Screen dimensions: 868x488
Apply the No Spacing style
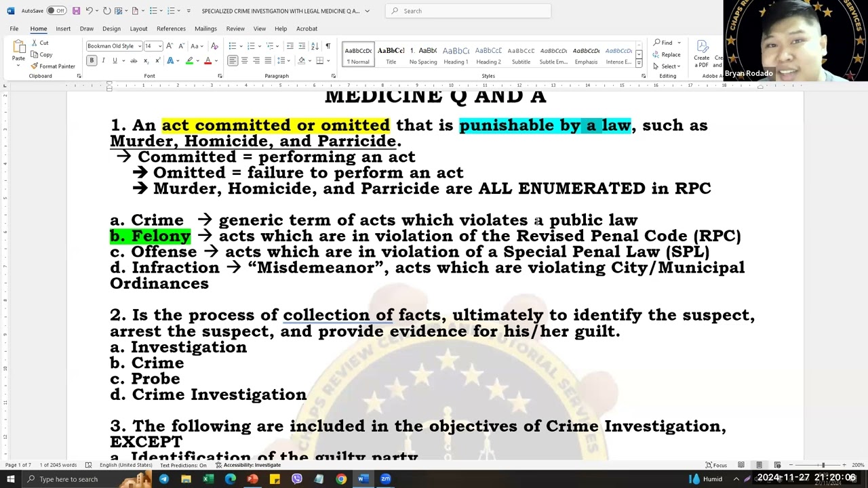pos(423,55)
